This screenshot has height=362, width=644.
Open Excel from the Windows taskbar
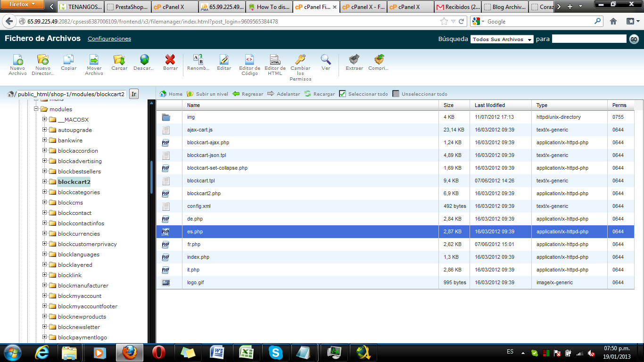(247, 352)
